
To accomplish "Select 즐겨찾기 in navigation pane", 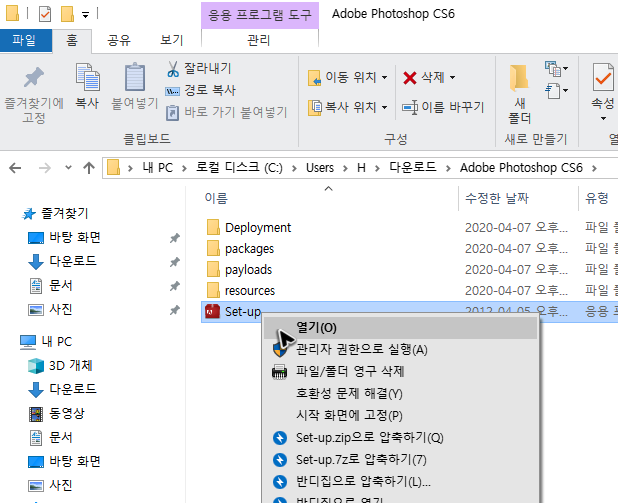I will coord(65,214).
